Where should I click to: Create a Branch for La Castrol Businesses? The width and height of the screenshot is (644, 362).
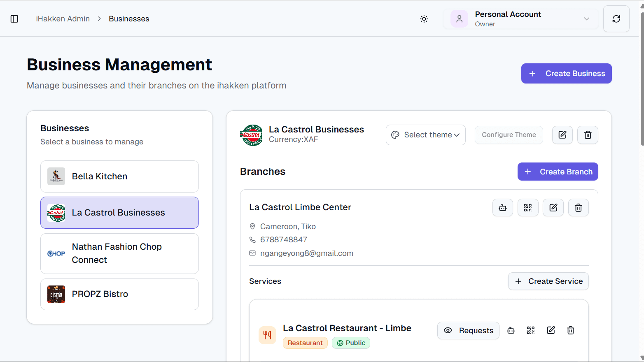(558, 172)
